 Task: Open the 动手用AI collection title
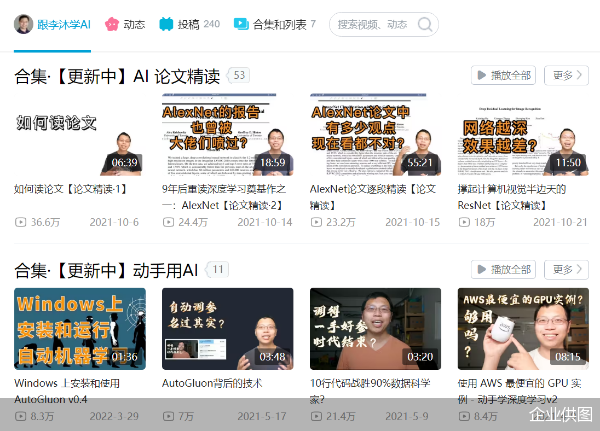coord(106,271)
